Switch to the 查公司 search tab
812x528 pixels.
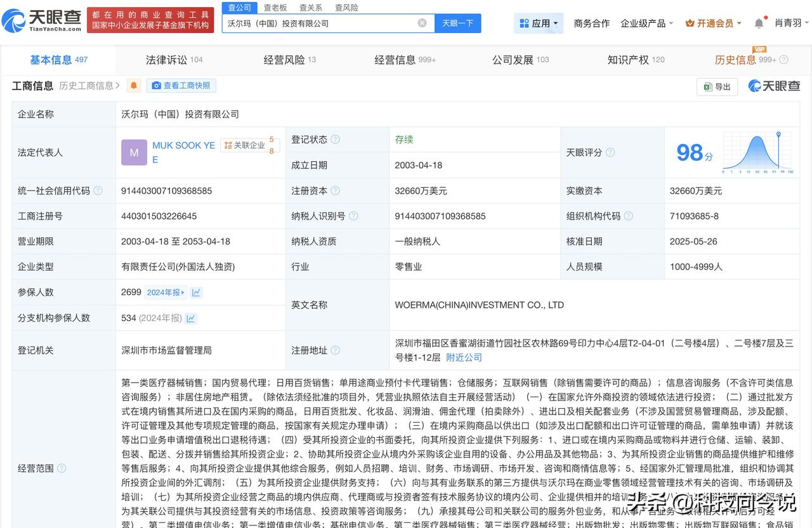click(x=239, y=8)
